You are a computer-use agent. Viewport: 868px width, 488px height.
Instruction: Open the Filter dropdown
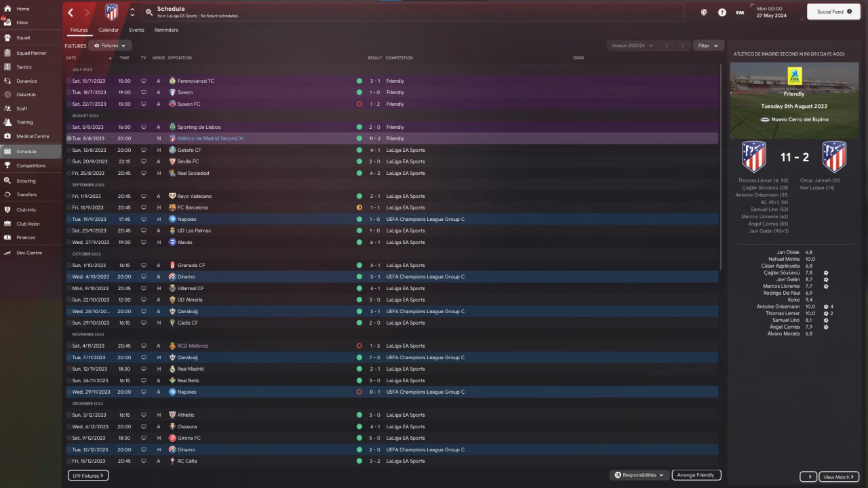click(x=707, y=45)
